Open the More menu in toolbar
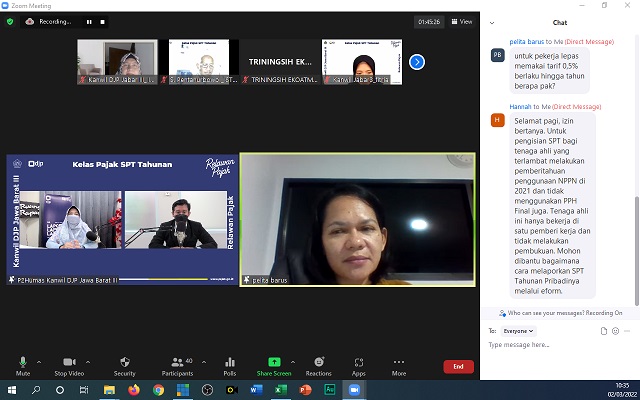The image size is (640, 400). click(x=399, y=365)
